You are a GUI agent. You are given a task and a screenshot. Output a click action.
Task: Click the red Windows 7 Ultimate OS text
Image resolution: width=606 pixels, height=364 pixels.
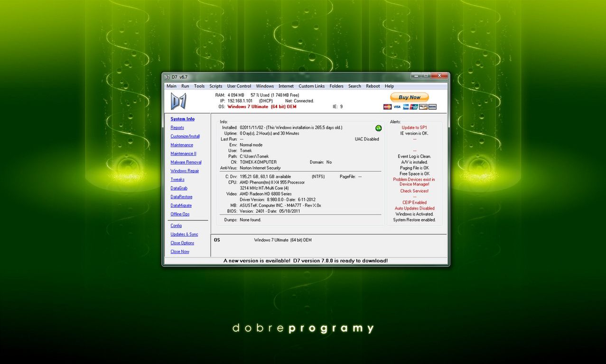pyautogui.click(x=262, y=107)
